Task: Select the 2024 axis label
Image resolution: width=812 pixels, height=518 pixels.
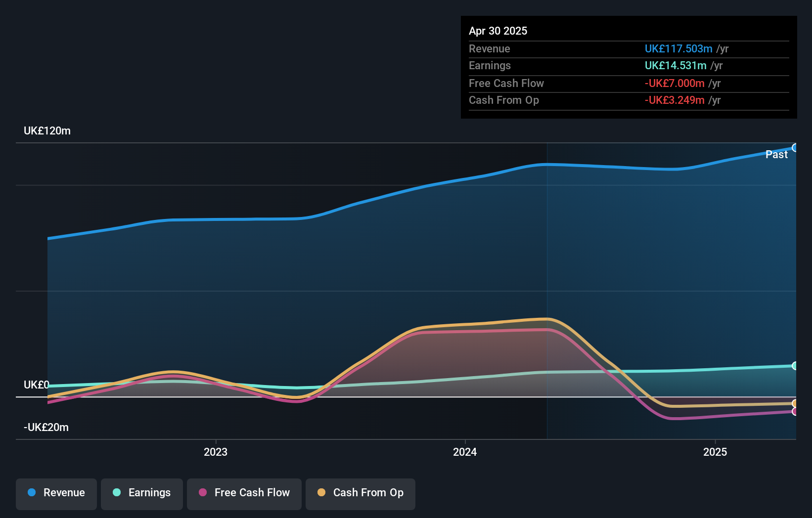Action: tap(464, 451)
